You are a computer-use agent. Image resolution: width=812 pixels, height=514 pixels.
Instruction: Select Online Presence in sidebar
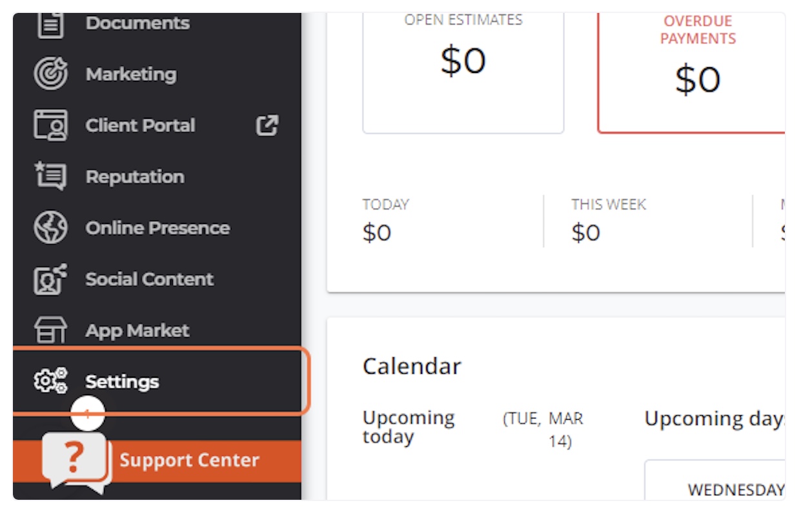point(157,228)
